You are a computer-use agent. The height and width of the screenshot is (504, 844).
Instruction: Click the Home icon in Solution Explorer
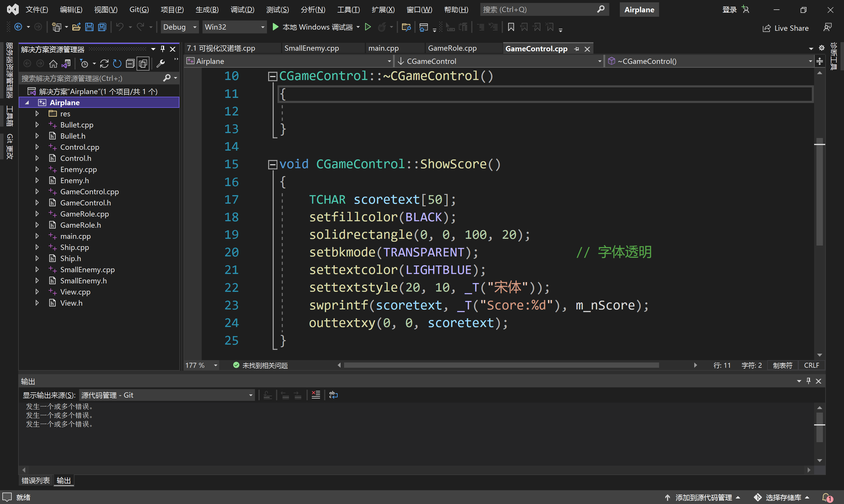coord(53,64)
